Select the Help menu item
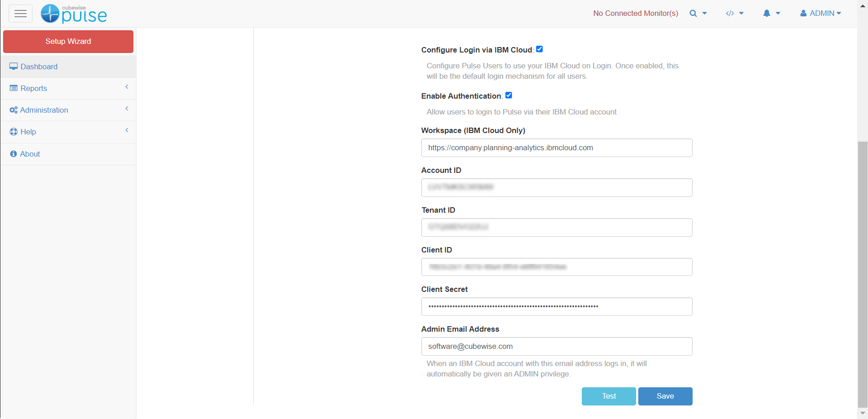Image resolution: width=868 pixels, height=419 pixels. 28,132
